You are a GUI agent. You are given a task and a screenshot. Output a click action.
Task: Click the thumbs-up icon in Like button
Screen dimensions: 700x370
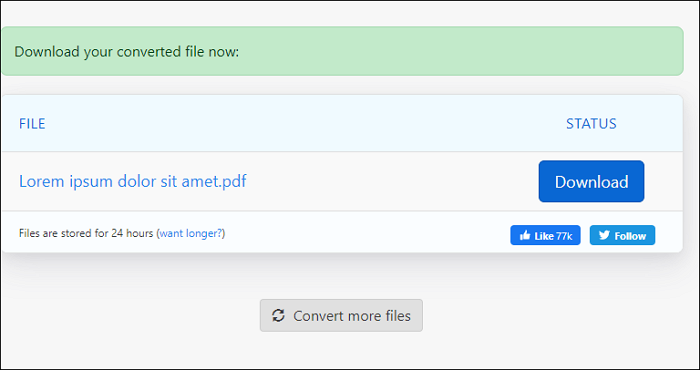click(525, 235)
